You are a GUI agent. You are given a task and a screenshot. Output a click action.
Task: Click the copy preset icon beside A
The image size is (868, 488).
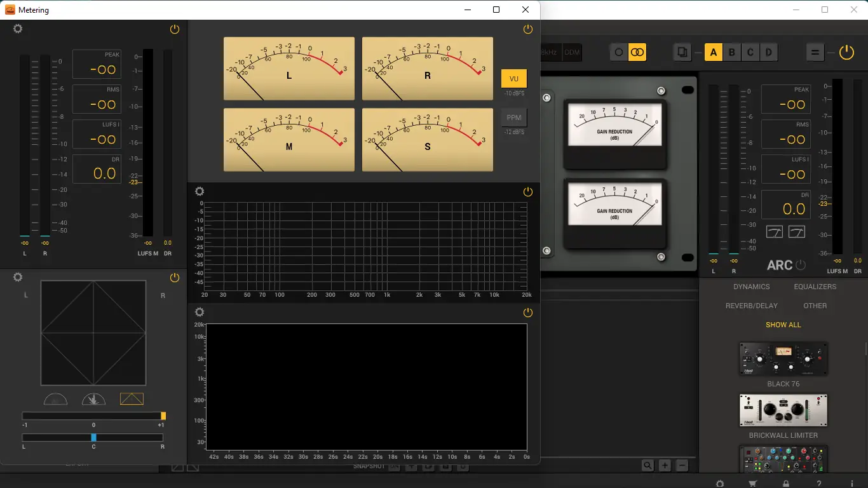click(682, 52)
